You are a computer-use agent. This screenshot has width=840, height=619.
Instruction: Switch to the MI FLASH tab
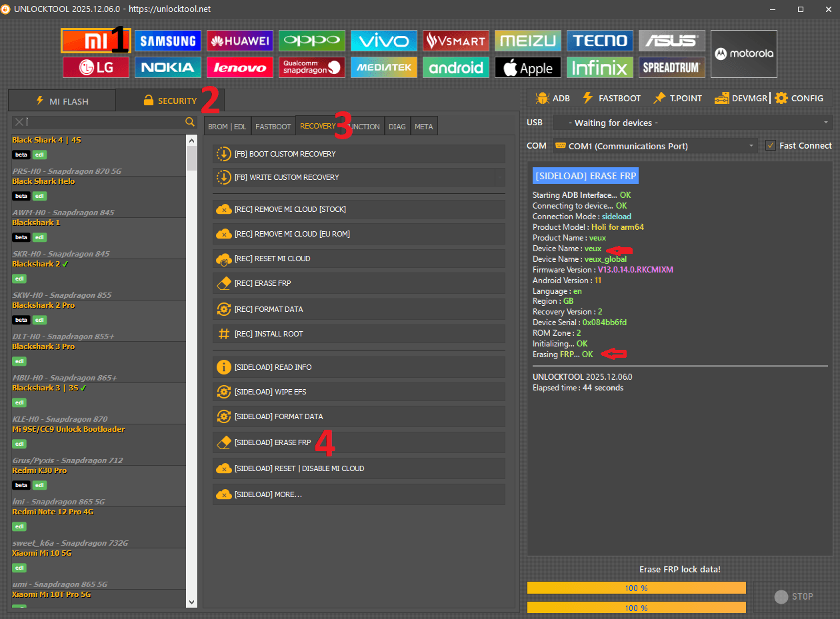coord(61,101)
